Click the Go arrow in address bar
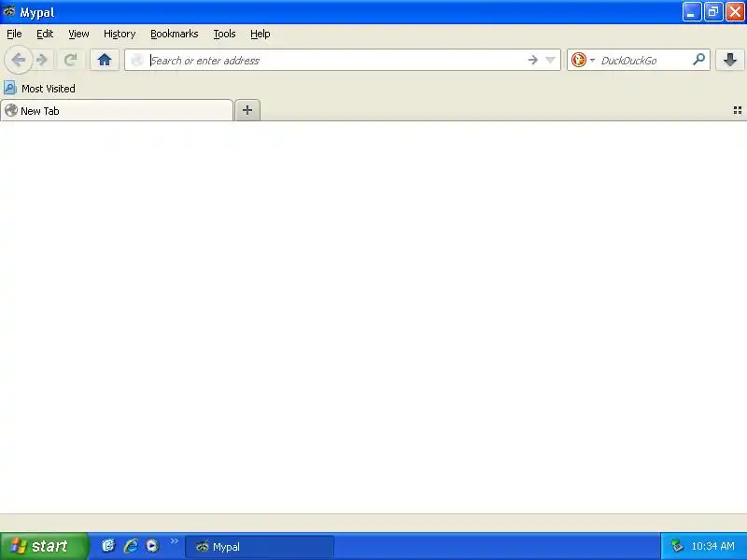 [x=532, y=60]
